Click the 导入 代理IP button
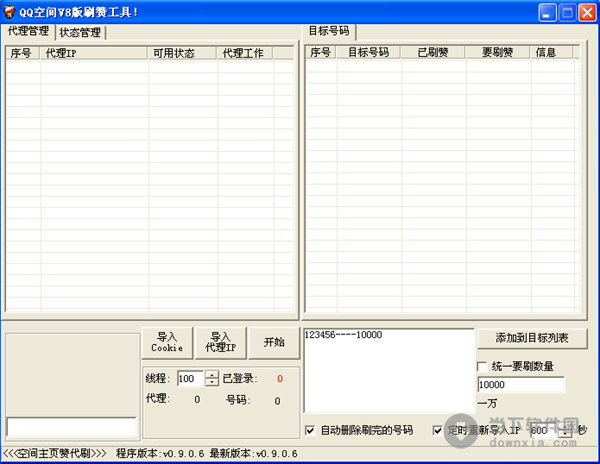The image size is (600, 464). point(221,343)
